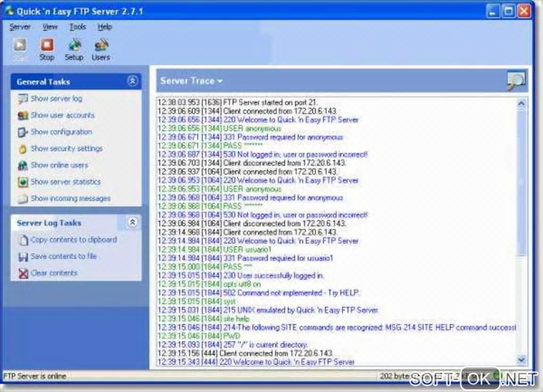Click the Show online users link
The image size is (543, 392).
(59, 165)
